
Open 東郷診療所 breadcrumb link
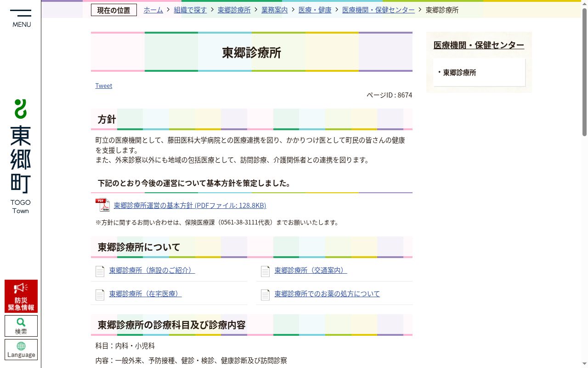pyautogui.click(x=234, y=10)
